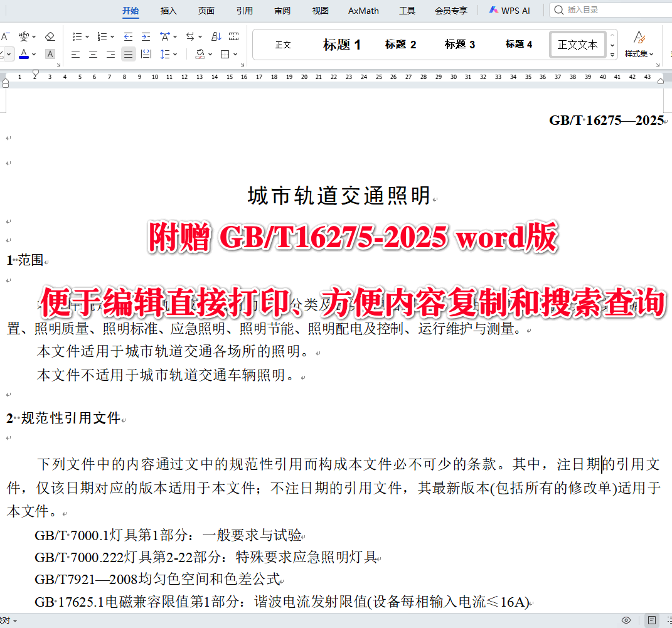Toggle the distributed alignment option
Screen dimensions: 672x628
(x=145, y=55)
